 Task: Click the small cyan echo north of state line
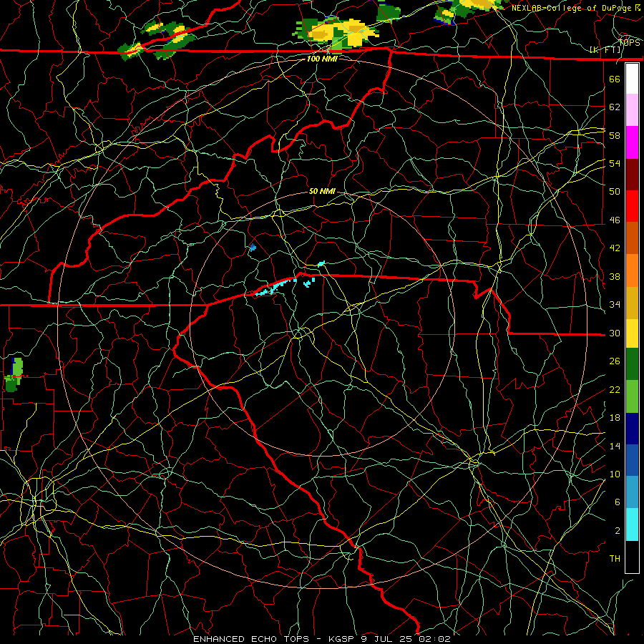coord(321,263)
